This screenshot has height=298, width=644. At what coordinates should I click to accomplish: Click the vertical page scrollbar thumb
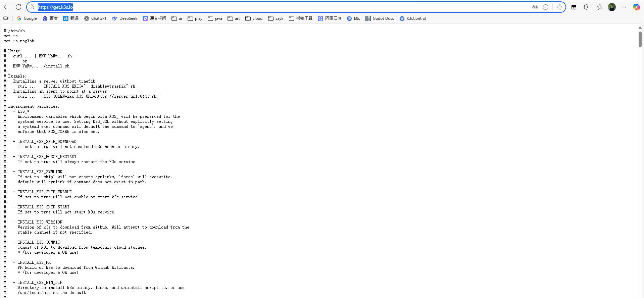pyautogui.click(x=640, y=39)
